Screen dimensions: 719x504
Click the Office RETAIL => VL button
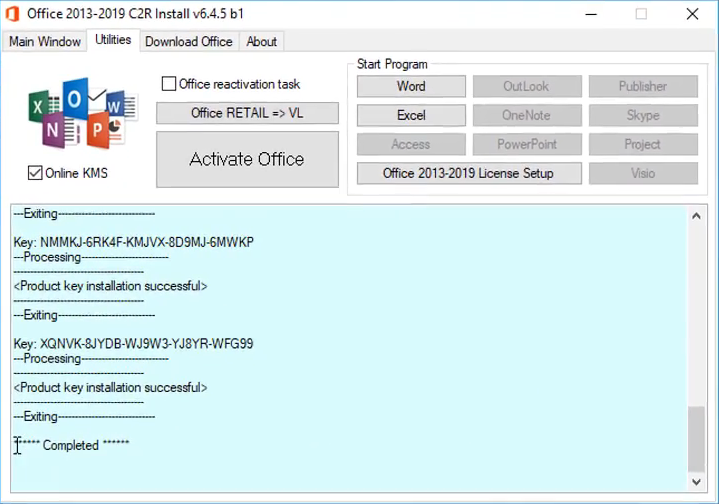pos(247,113)
